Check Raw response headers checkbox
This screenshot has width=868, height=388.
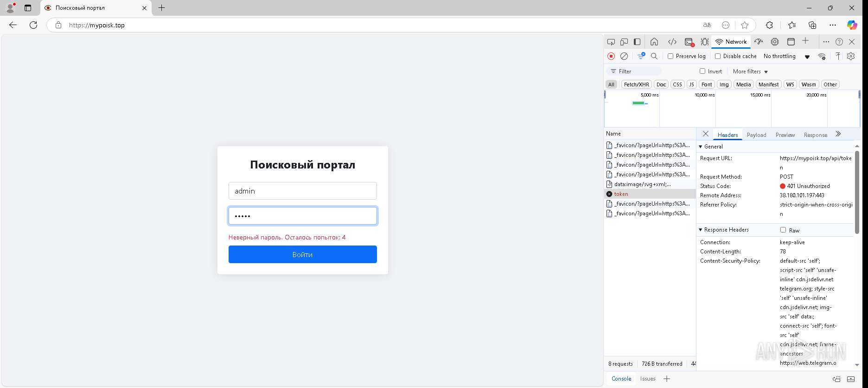click(x=783, y=230)
